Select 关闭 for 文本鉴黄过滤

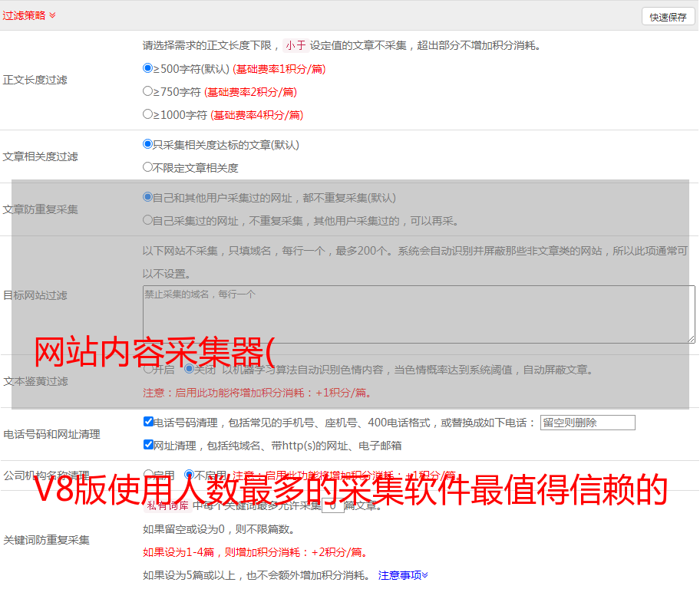(189, 369)
